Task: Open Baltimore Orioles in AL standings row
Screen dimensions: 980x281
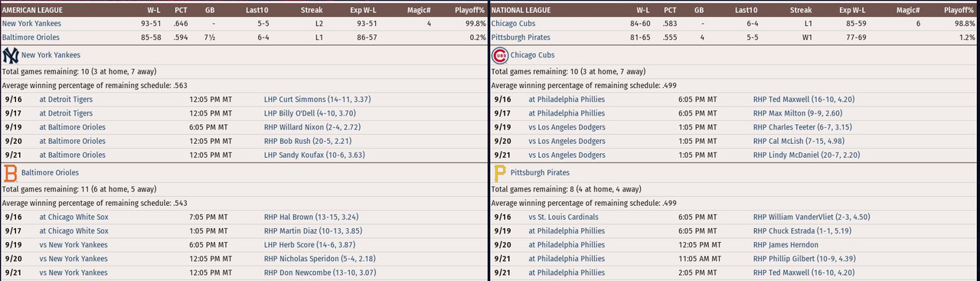Action: tap(30, 38)
